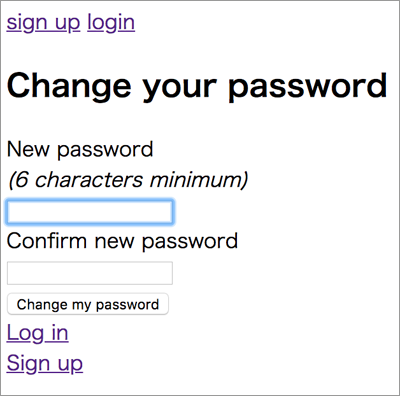The height and width of the screenshot is (396, 400).
Task: Click the 6 characters minimum hint text
Action: (128, 180)
